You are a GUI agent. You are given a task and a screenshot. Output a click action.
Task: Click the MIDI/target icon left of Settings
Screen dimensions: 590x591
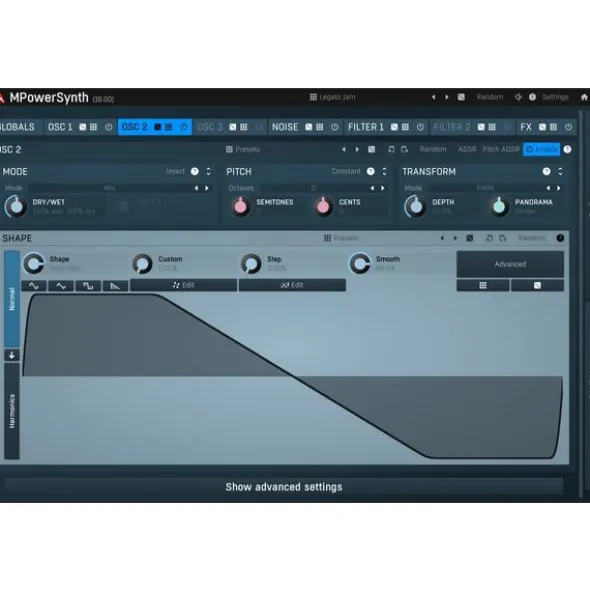coord(518,97)
